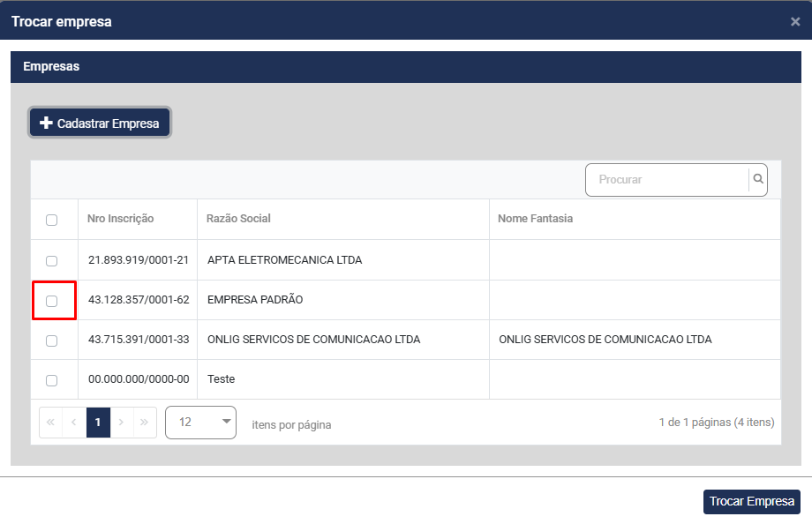Viewport: 812px width, 524px height.
Task: Sort by Razão Social column header
Action: (x=238, y=219)
